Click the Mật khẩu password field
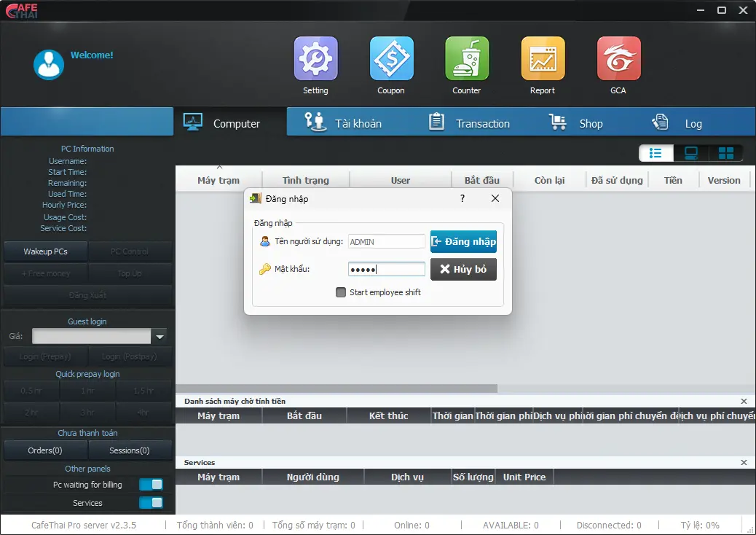 click(386, 269)
